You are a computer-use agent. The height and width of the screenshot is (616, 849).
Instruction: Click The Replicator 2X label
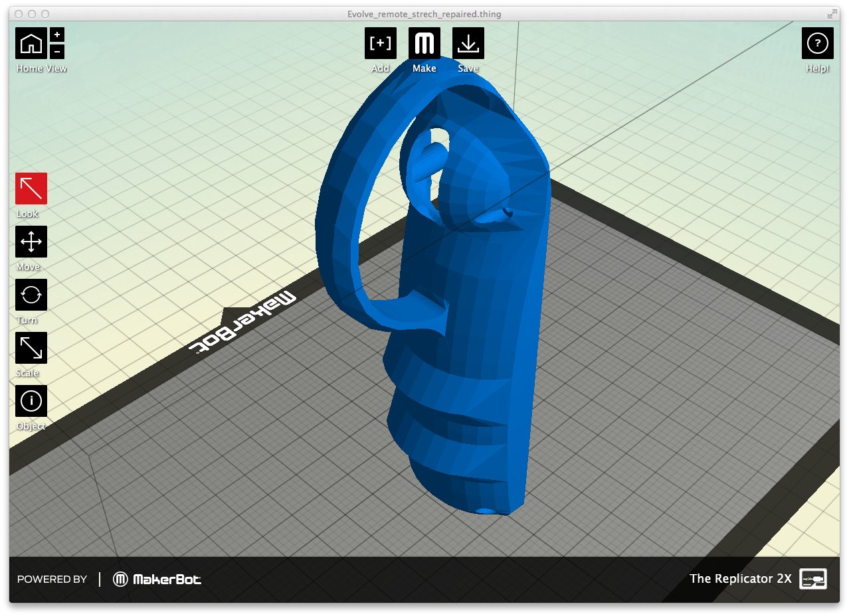[x=740, y=579]
